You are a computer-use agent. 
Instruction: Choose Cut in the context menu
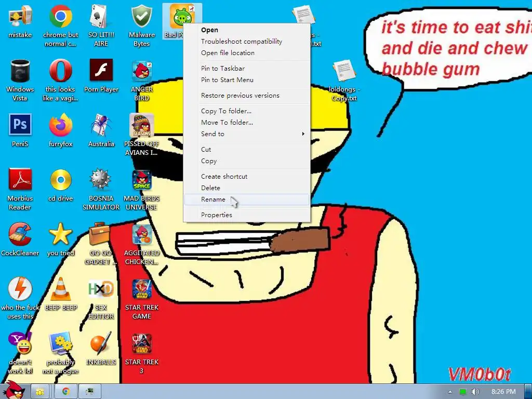click(247, 149)
